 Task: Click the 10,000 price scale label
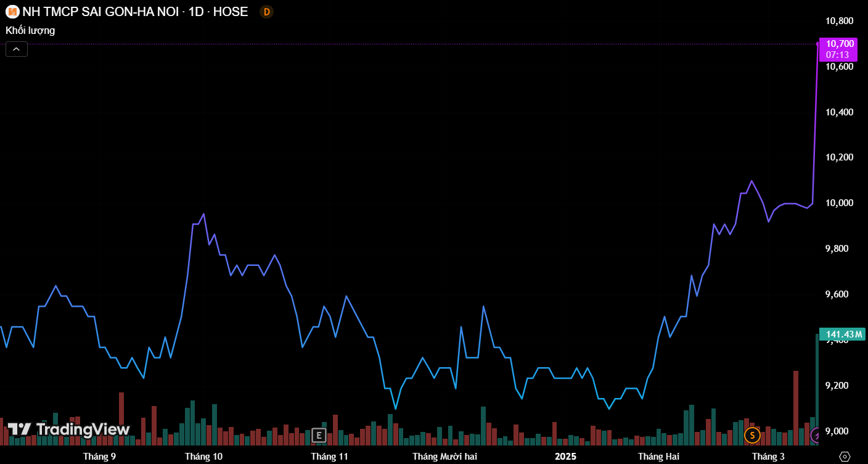pos(839,203)
